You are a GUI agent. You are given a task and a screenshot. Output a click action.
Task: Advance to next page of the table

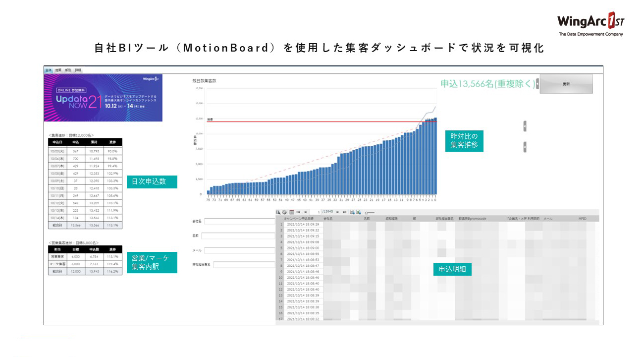tap(338, 212)
